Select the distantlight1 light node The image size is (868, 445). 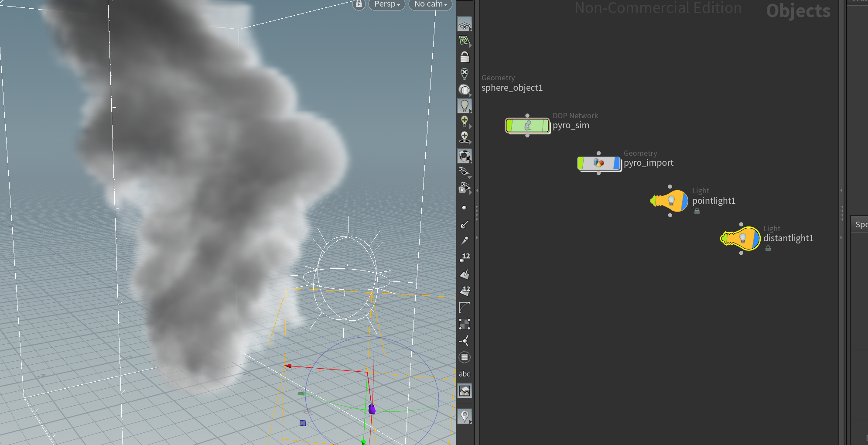(742, 239)
